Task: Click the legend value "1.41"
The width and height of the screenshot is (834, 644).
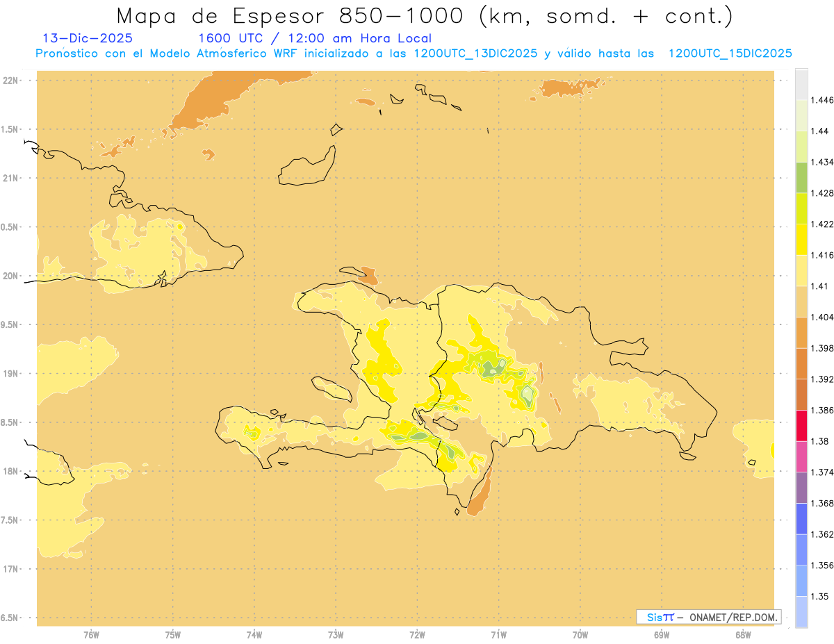Action: pyautogui.click(x=820, y=286)
